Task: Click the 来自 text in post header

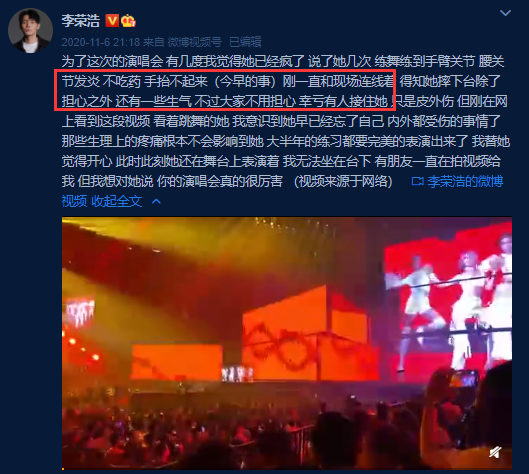Action: pyautogui.click(x=154, y=42)
